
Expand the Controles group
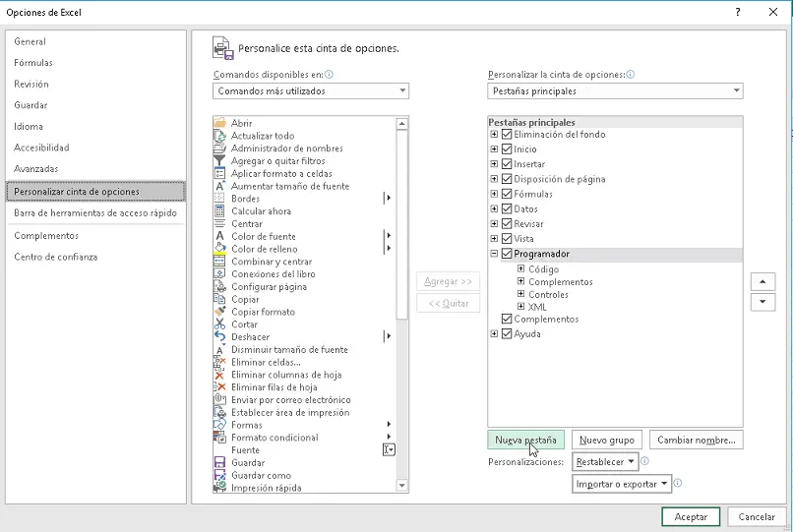point(520,294)
